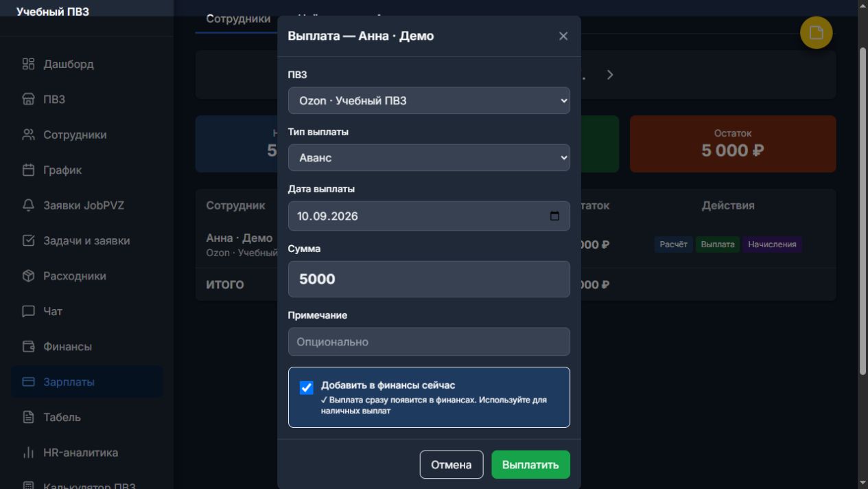Close the Выплата dialog with X
Screen dimensions: 868x489
click(563, 36)
